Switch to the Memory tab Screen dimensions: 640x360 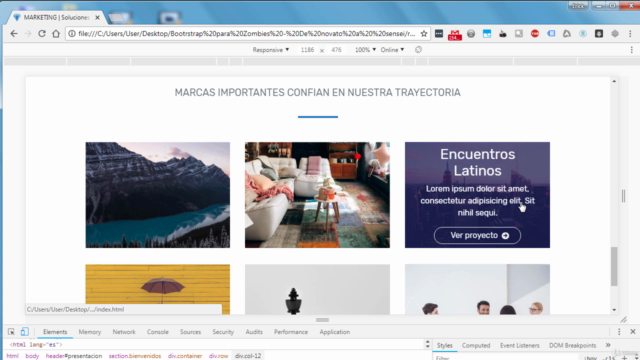[x=90, y=332]
